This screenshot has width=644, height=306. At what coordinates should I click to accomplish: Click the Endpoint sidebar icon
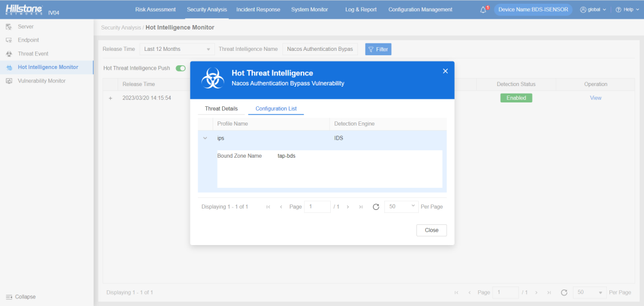tap(9, 40)
